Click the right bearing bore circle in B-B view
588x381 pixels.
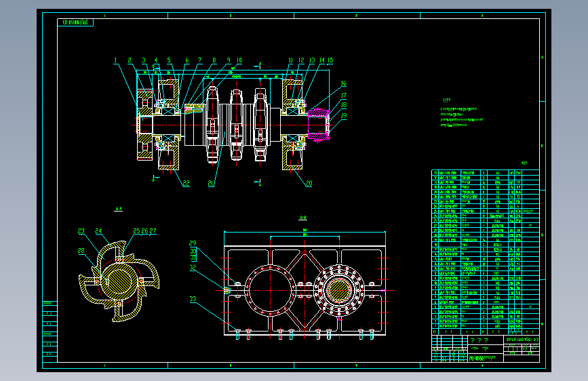(339, 290)
